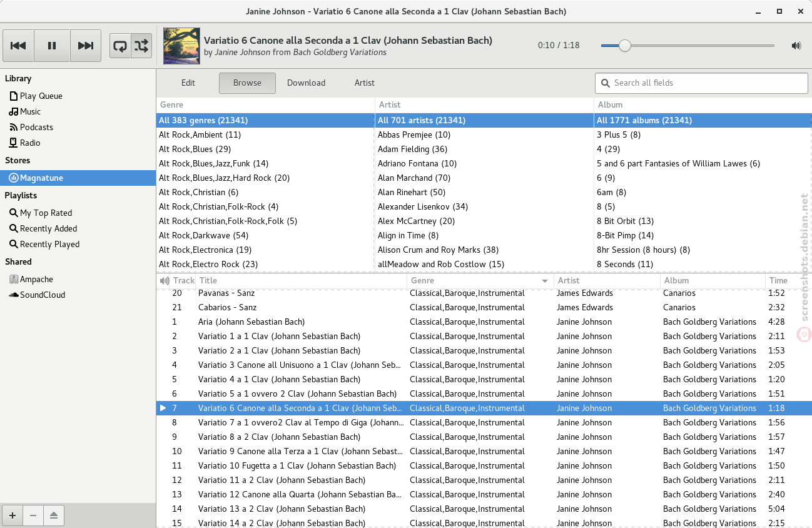This screenshot has width=812, height=528.
Task: Select artist Alex McCartney (20)
Action: (484, 221)
